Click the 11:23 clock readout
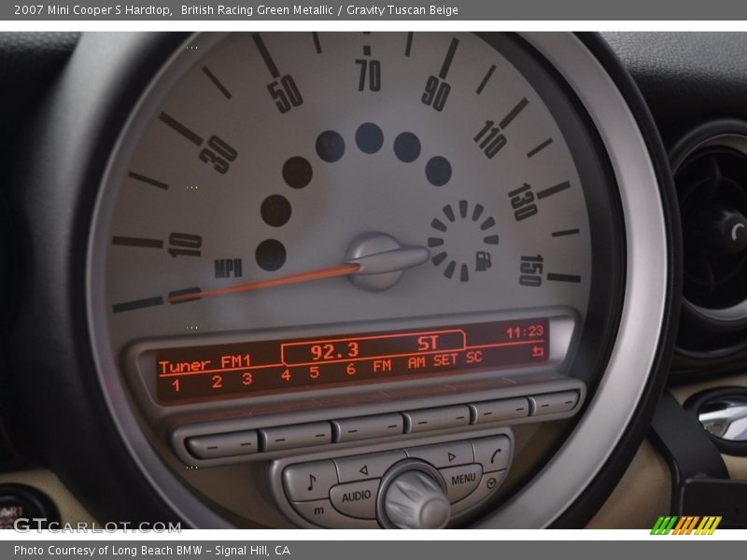The image size is (747, 560). 525,332
